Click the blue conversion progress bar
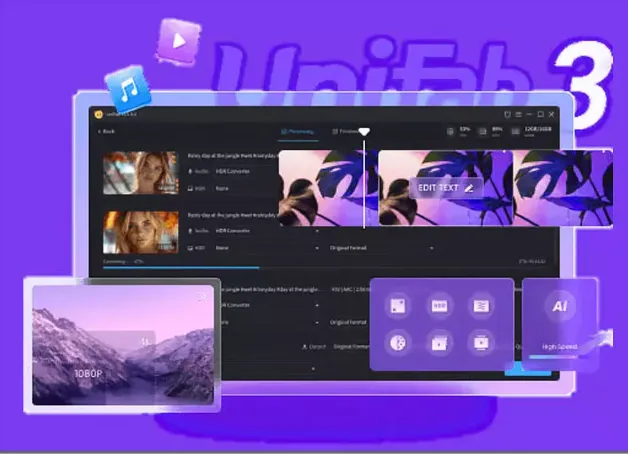628x454 pixels. coord(181,267)
